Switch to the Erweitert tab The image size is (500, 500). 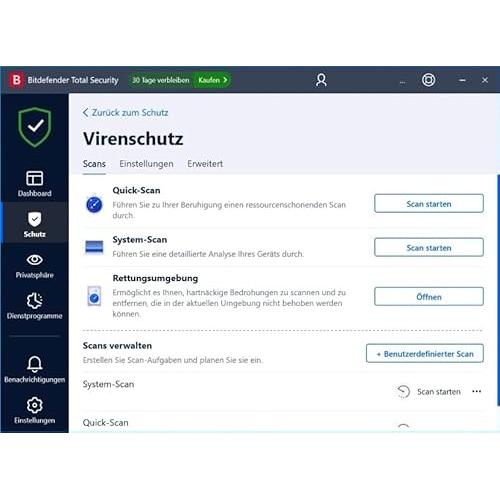(205, 164)
